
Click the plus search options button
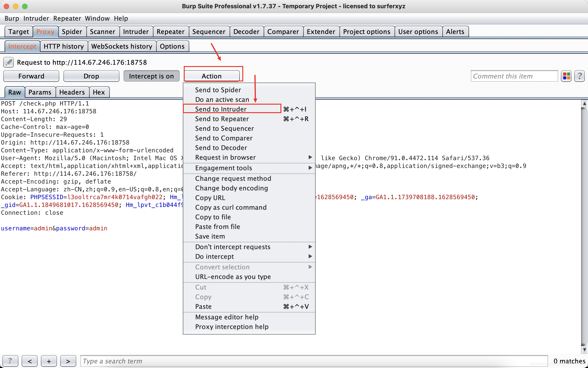coord(49,361)
